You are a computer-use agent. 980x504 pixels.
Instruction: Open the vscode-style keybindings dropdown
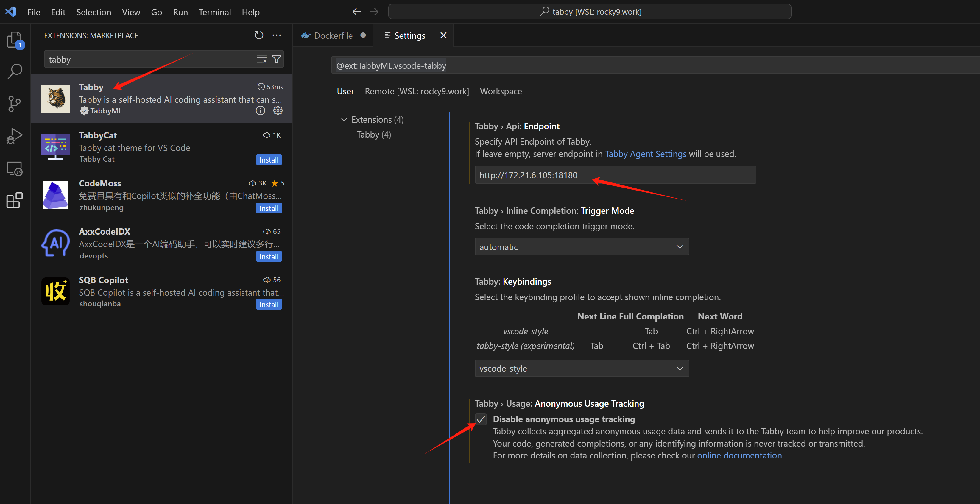tap(582, 369)
